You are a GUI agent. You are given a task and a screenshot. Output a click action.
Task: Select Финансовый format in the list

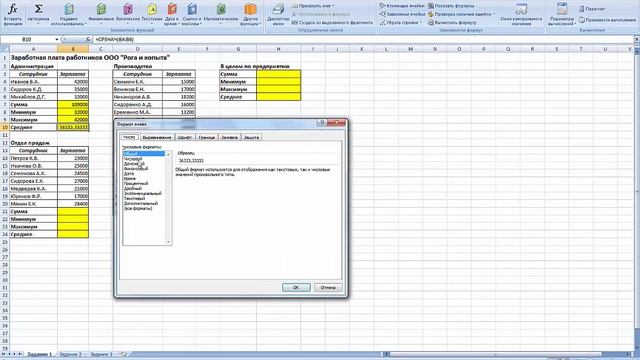pyautogui.click(x=136, y=168)
